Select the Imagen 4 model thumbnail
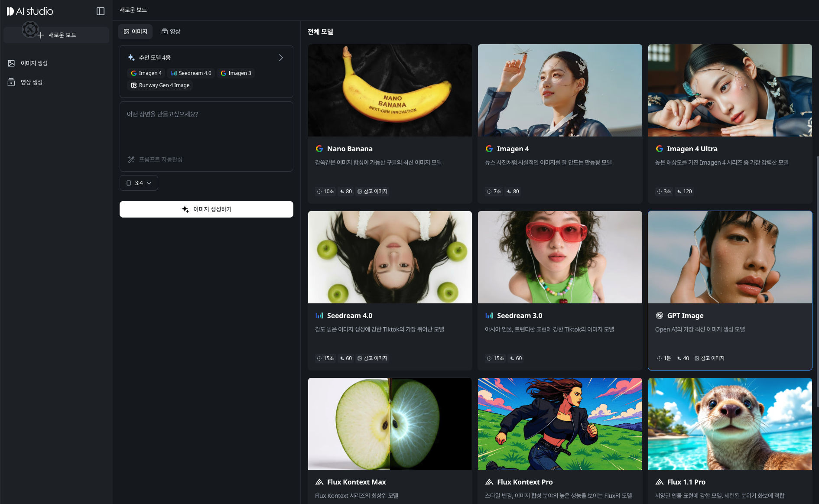This screenshot has width=819, height=504. coord(560,90)
